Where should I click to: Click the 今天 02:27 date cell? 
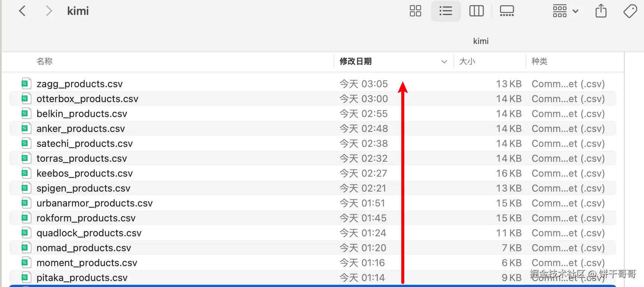click(363, 173)
